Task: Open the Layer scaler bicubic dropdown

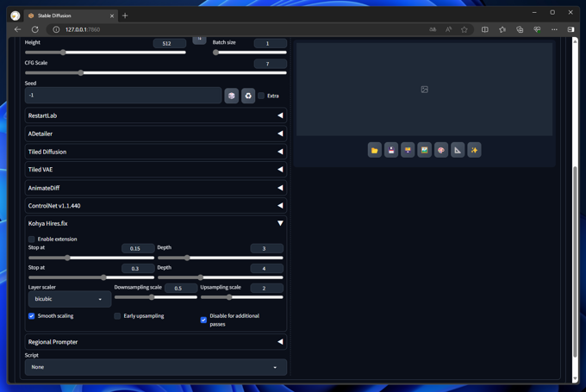Action: (x=70, y=299)
